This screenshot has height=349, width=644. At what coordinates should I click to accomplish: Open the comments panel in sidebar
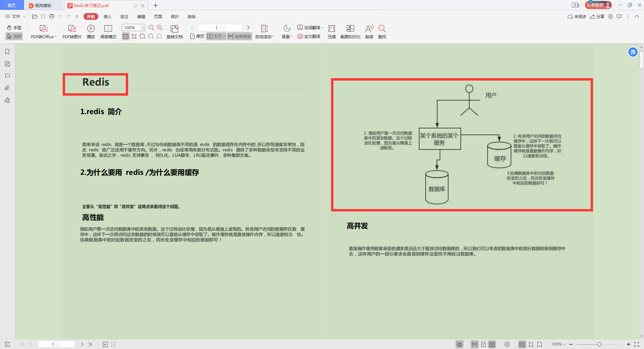7,76
